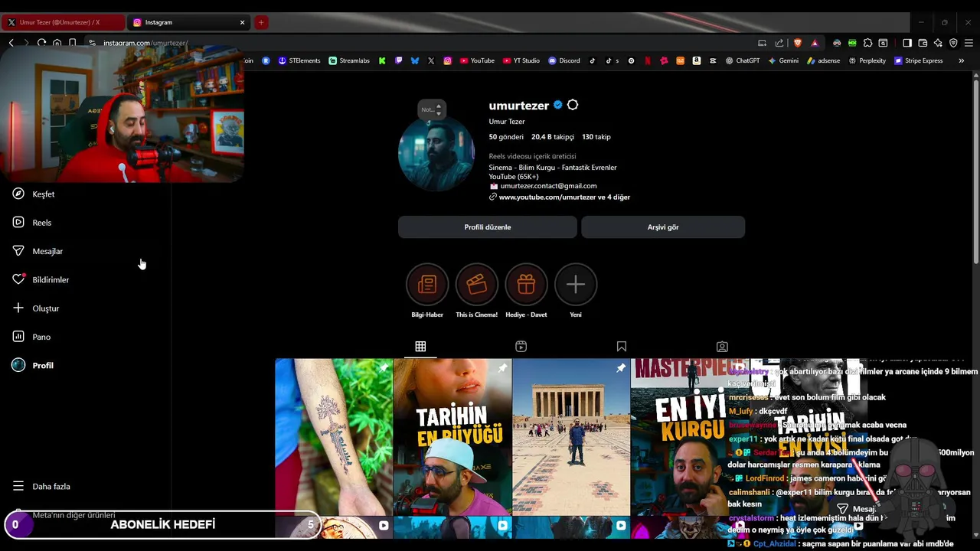Open the Discord bookmark
Image resolution: width=980 pixels, height=551 pixels.
click(x=563, y=60)
